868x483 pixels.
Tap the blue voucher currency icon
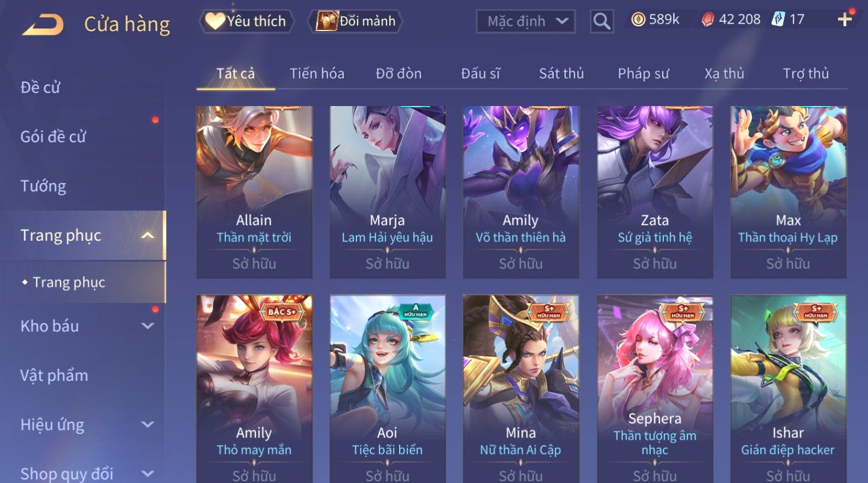(778, 20)
